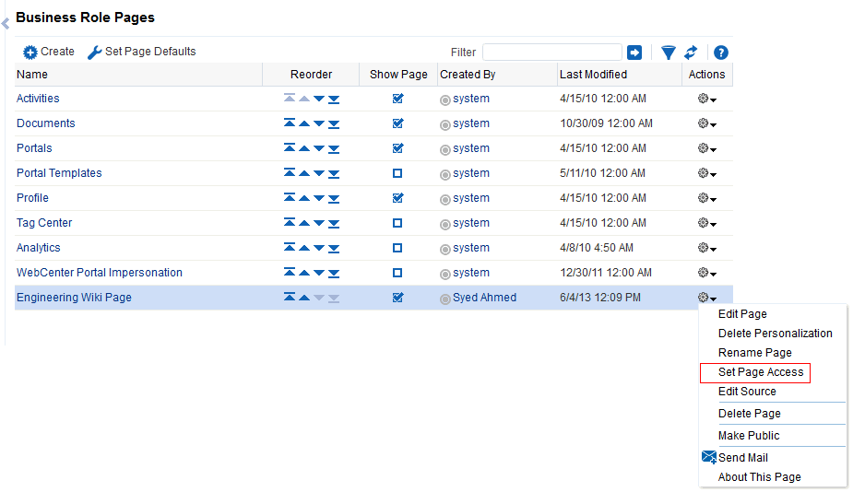Check Show Page for Analytics
The image size is (865, 504).
click(397, 248)
